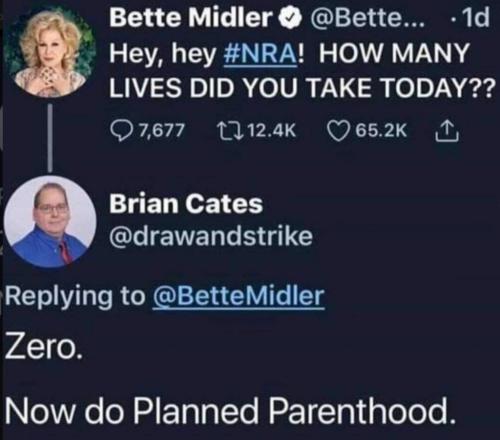Click the Brian Cates display name
This screenshot has width=500, height=440.
tap(186, 203)
